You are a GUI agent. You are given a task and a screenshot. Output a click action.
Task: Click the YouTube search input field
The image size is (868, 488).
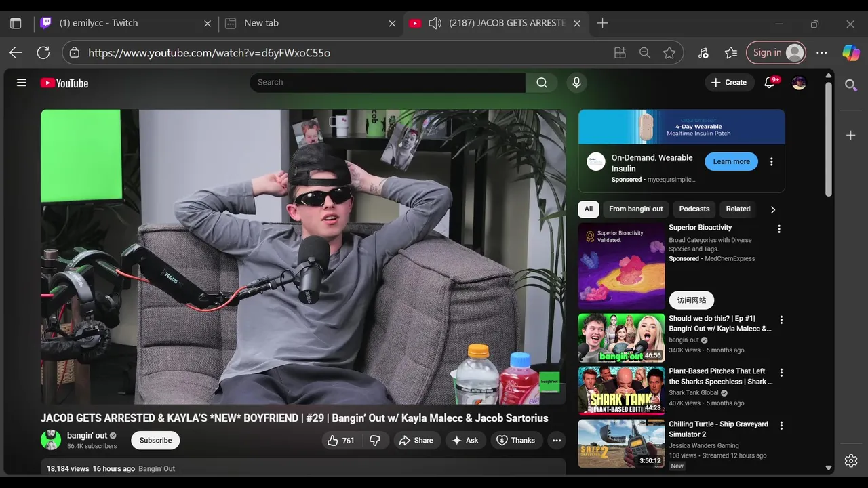point(387,83)
